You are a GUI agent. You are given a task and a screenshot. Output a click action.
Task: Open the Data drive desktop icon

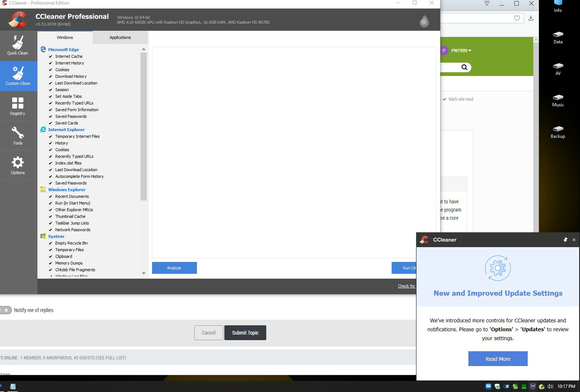[x=558, y=37]
